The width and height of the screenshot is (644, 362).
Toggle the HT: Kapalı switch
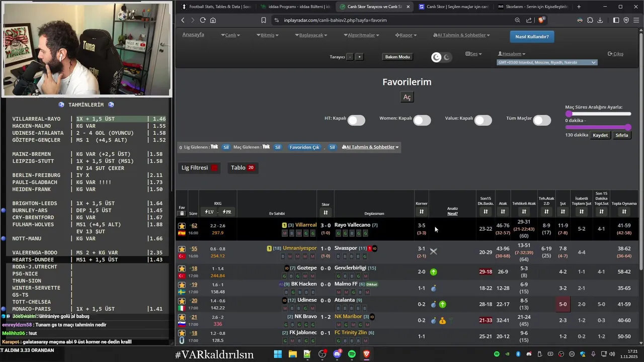click(x=356, y=120)
